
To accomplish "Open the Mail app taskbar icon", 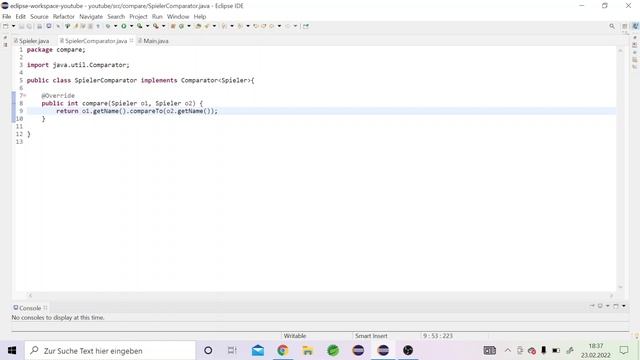I will (258, 351).
